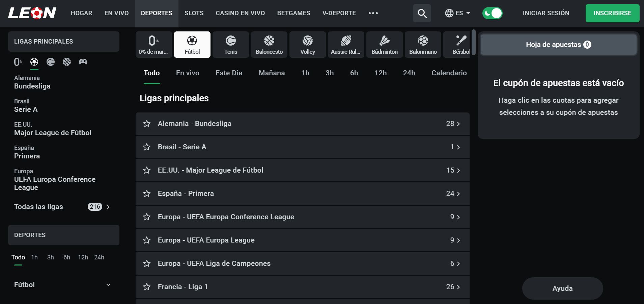Open the ES language selector

457,13
